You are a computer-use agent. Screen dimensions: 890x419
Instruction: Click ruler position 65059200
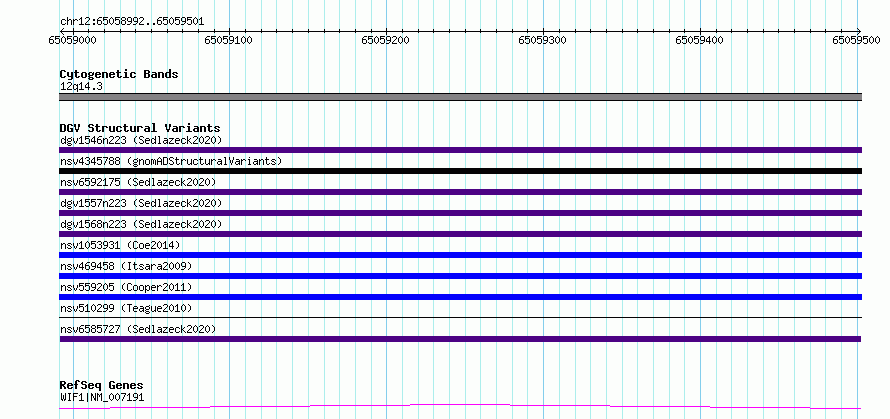coord(386,40)
